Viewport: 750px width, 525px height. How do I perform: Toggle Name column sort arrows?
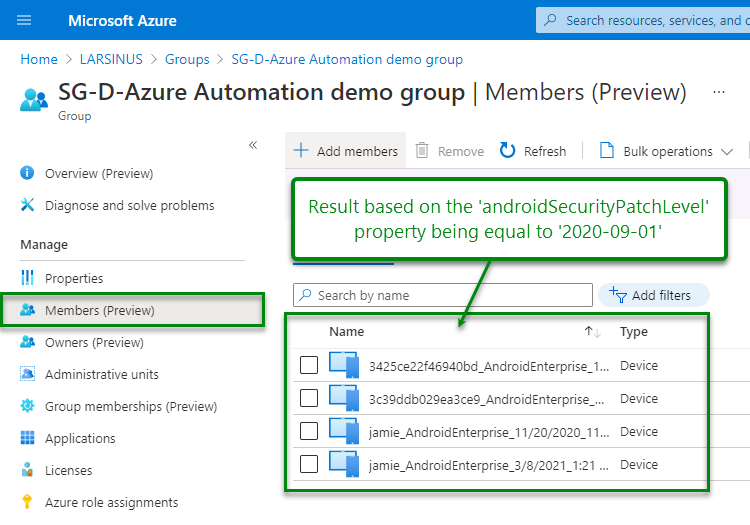click(593, 331)
